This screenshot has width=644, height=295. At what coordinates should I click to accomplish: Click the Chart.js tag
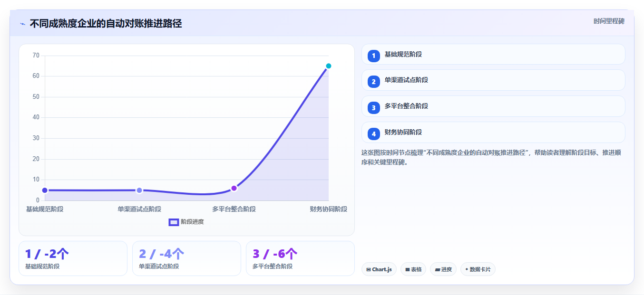[379, 269]
